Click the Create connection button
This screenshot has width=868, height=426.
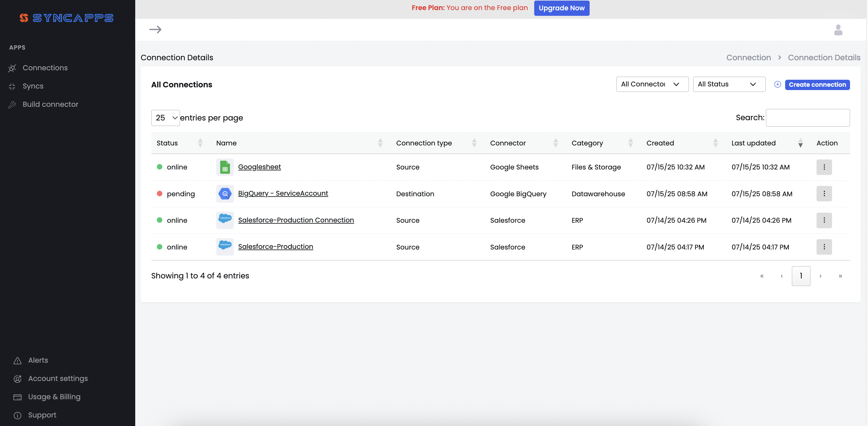(817, 85)
